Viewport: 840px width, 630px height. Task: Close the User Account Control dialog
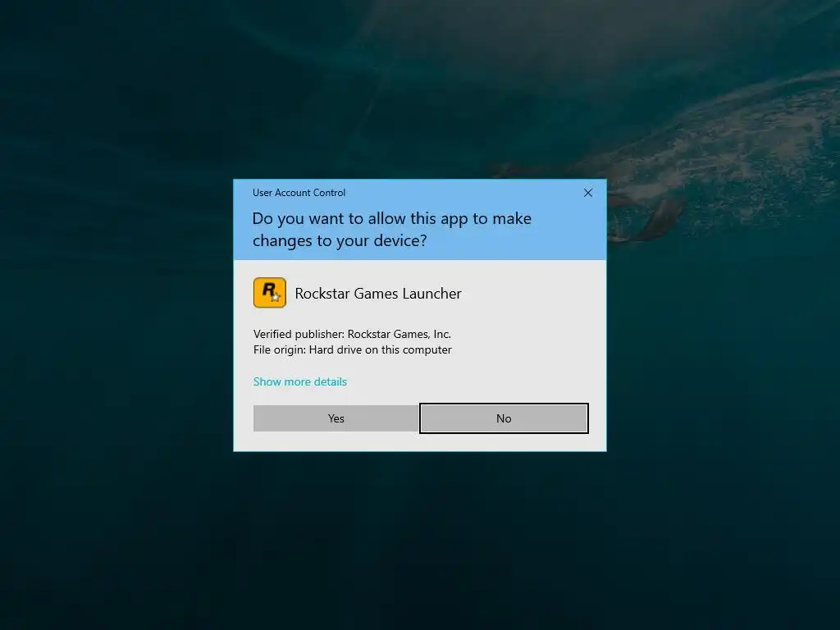click(587, 193)
